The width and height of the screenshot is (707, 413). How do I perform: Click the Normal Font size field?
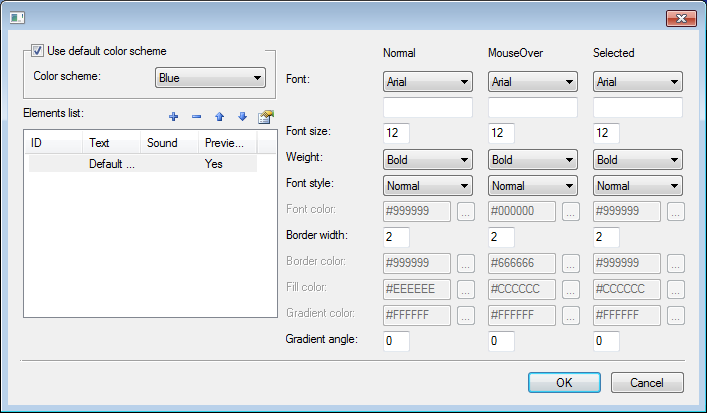coord(396,134)
